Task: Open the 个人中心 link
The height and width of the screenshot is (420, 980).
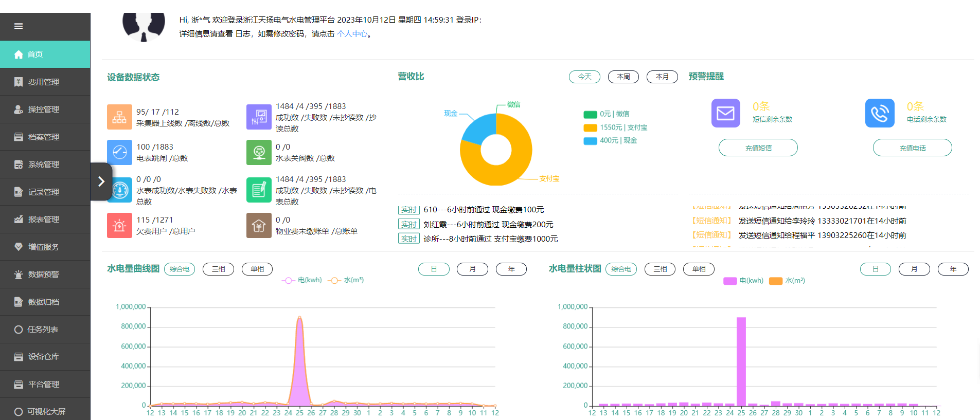Action: point(352,34)
